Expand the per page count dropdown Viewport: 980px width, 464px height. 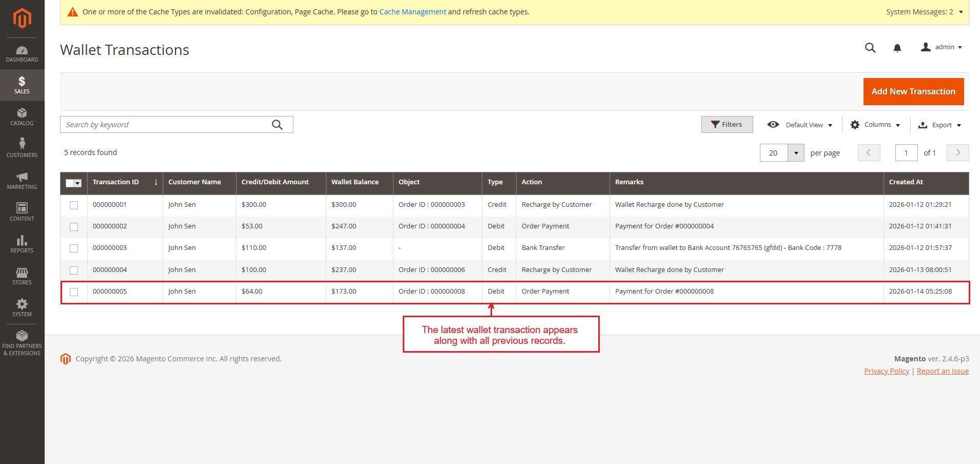point(796,153)
